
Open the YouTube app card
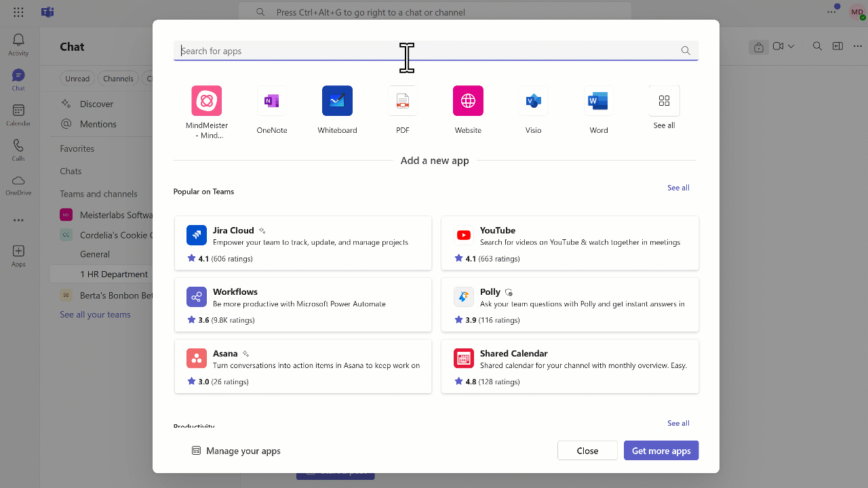570,243
